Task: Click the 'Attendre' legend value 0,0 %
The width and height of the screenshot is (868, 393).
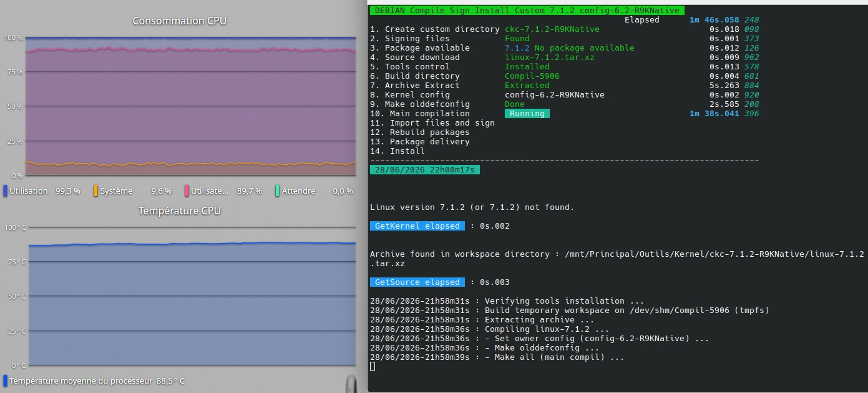Action: click(343, 191)
